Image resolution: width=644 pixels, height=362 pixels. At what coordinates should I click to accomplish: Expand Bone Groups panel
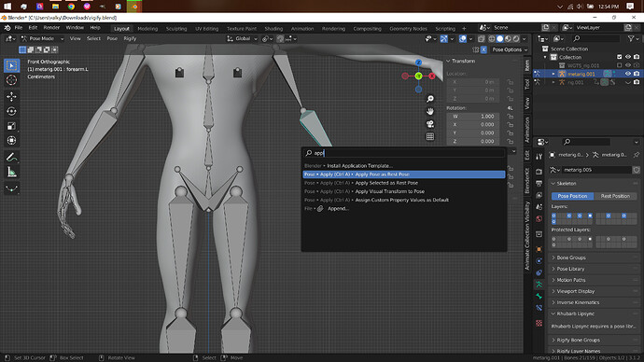pyautogui.click(x=570, y=258)
